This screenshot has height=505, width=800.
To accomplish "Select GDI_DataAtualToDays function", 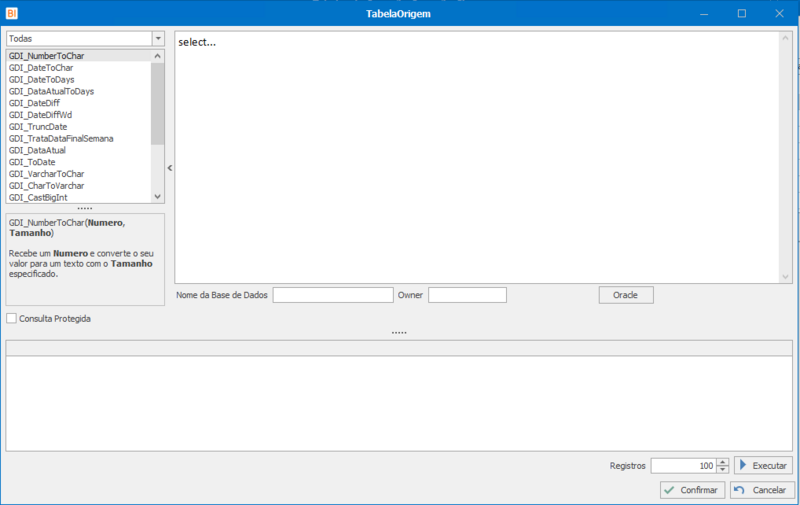I will 80,91.
